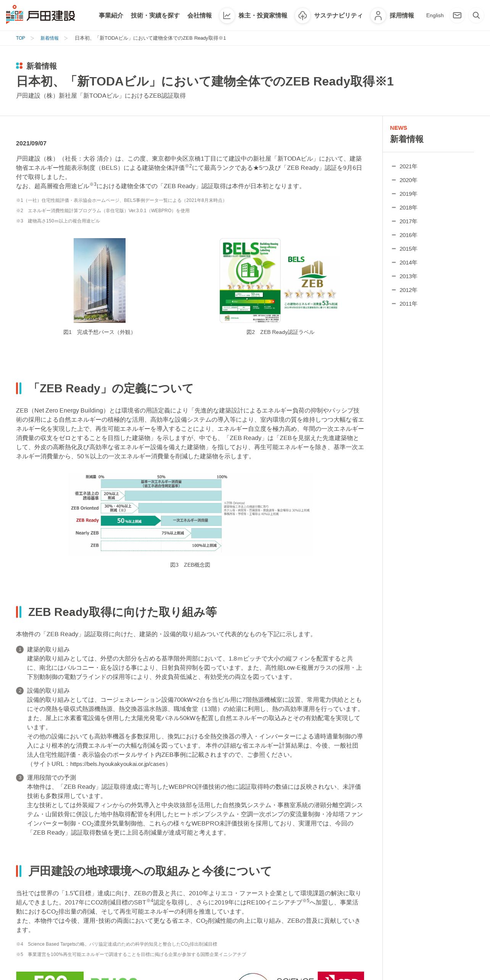Viewport: 490px width, 980px height.
Task: Click the ECO green logo banner
Action: click(x=50, y=976)
